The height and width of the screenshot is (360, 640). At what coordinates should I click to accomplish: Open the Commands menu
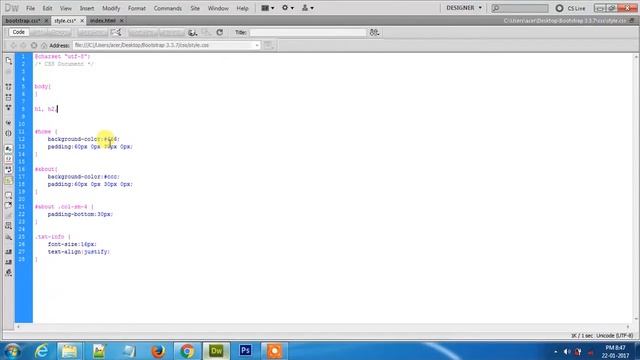click(168, 8)
